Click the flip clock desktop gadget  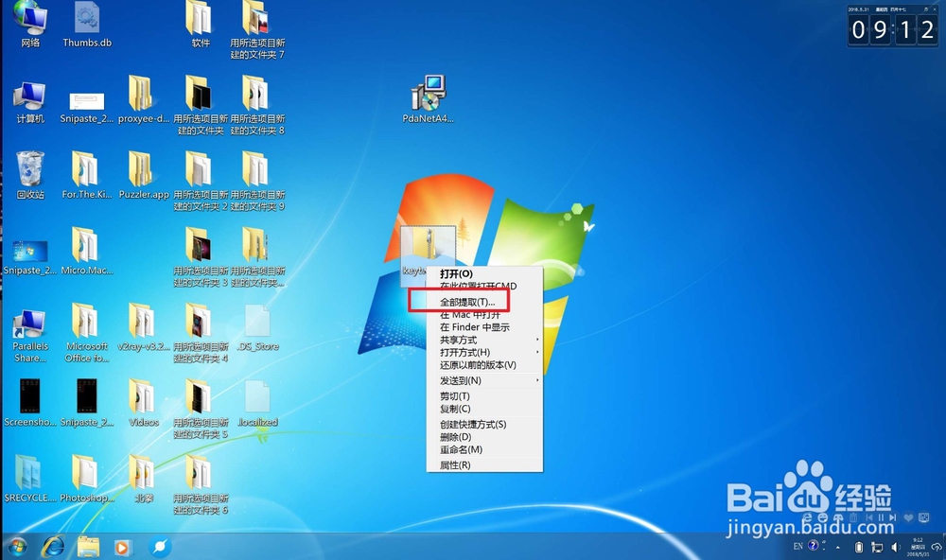(x=892, y=26)
